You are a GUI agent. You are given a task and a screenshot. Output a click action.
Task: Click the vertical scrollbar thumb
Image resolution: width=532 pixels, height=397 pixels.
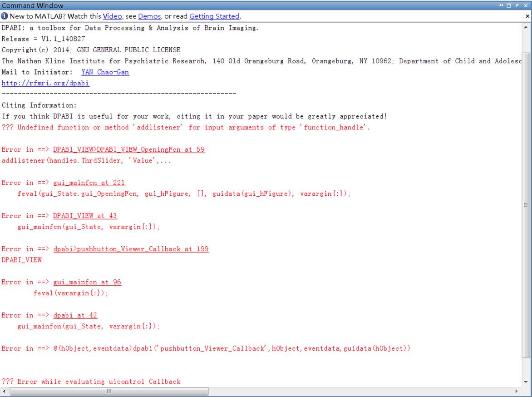(526, 205)
